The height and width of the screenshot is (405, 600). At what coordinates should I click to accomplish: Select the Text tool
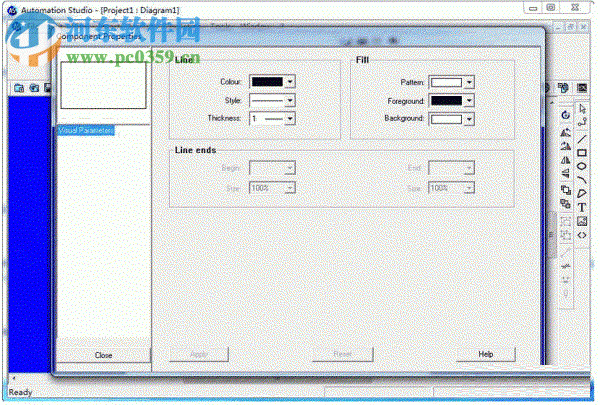[582, 207]
